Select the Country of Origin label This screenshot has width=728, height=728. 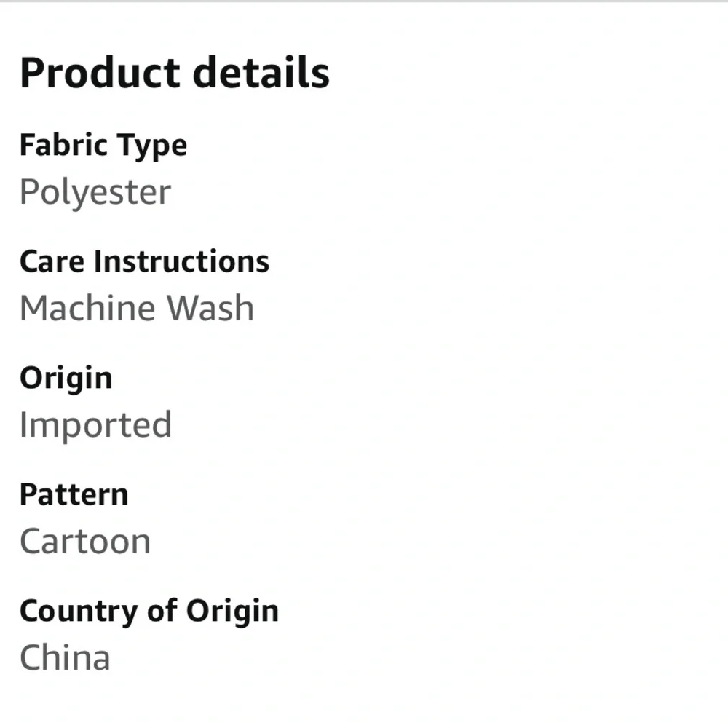(x=149, y=612)
